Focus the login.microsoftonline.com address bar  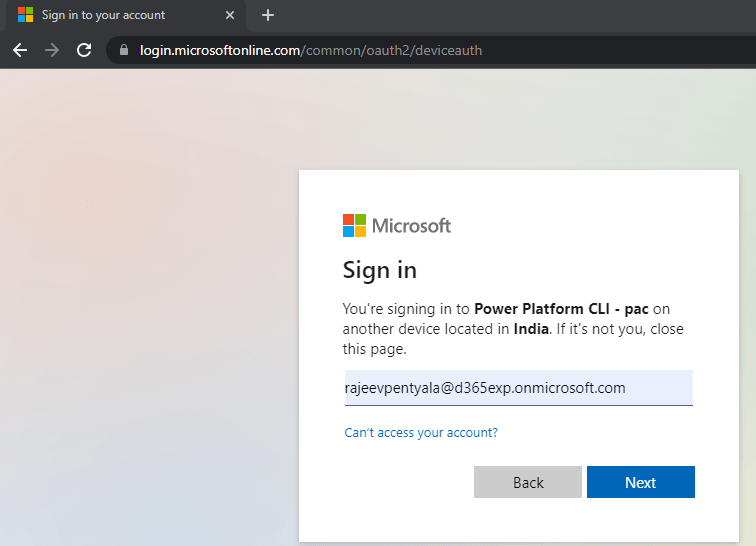(400, 50)
